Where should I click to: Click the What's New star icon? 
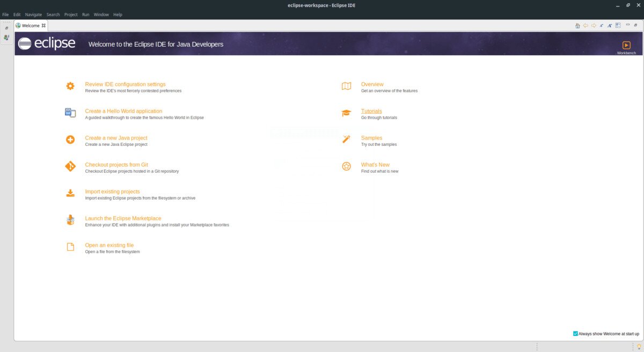tap(347, 166)
